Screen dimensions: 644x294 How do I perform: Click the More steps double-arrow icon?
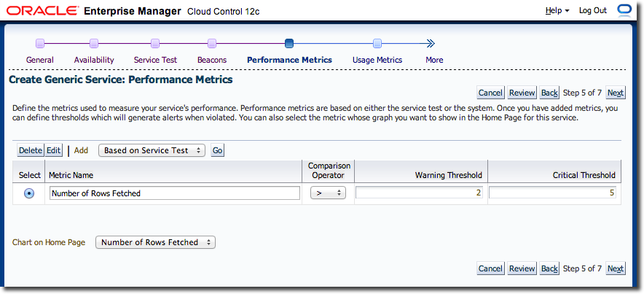(431, 43)
